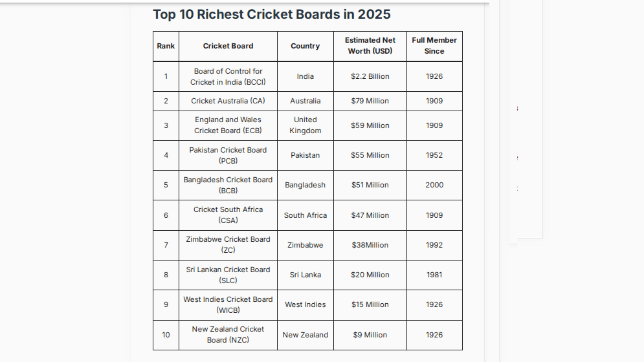Click the '$2.2 Billion' net worth cell
Image resolution: width=644 pixels, height=362 pixels.
click(x=370, y=76)
